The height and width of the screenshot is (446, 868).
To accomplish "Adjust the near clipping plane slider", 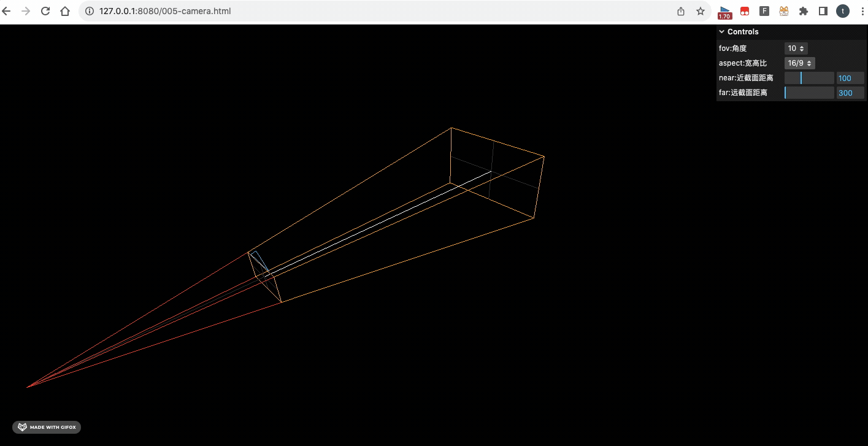I will (x=809, y=78).
